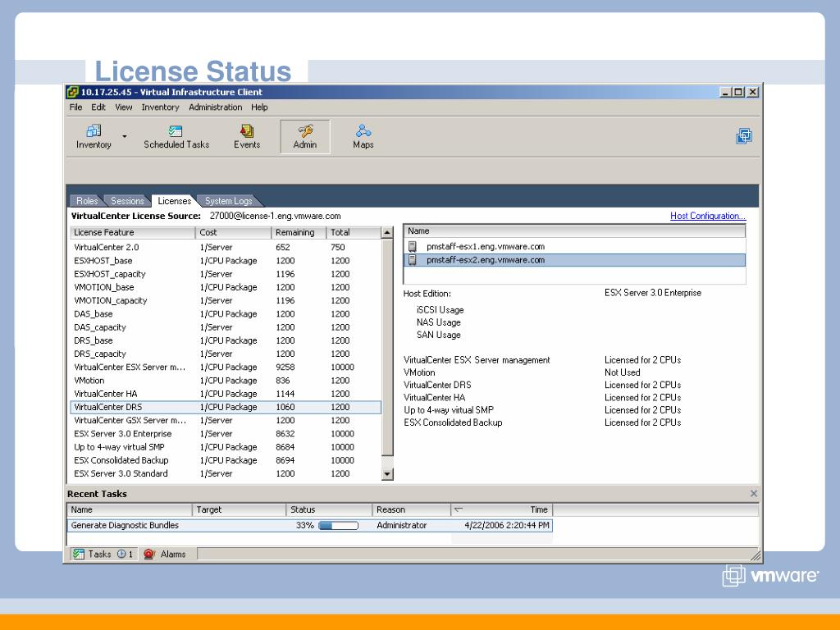
Task: Select the VirtualCenter DRS license row
Action: 226,407
